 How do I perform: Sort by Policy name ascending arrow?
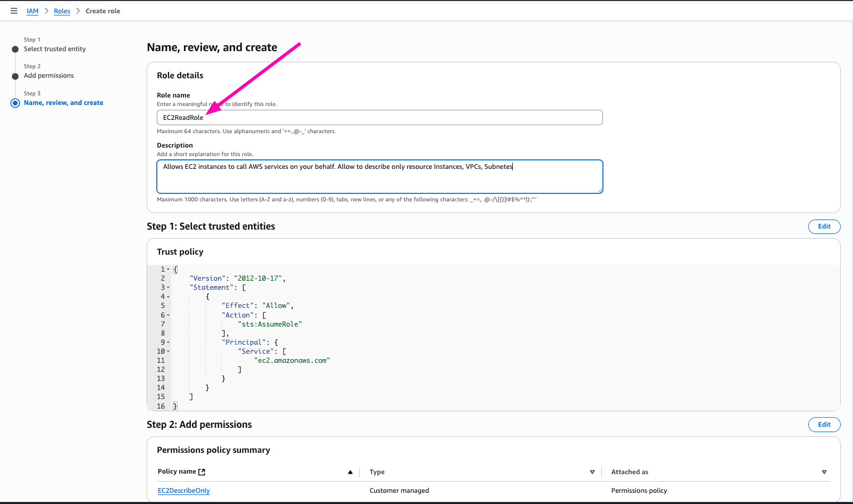[x=350, y=472]
